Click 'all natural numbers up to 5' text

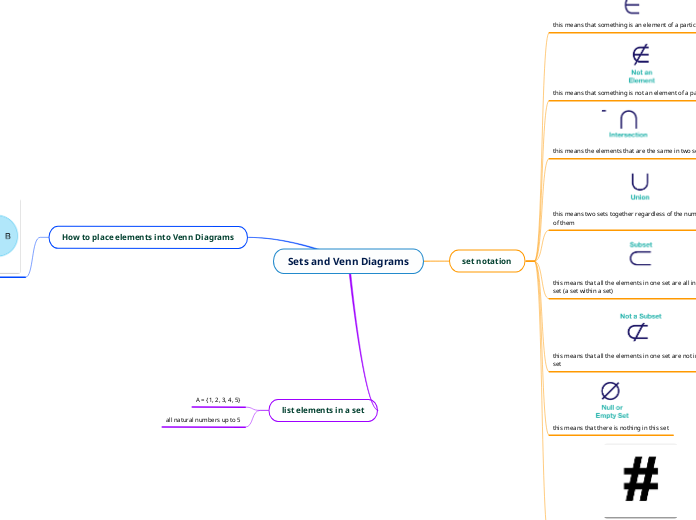pos(203,420)
